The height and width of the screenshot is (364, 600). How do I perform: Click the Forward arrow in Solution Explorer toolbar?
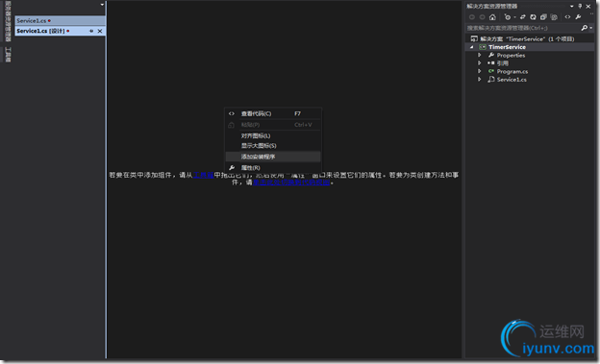click(482, 17)
